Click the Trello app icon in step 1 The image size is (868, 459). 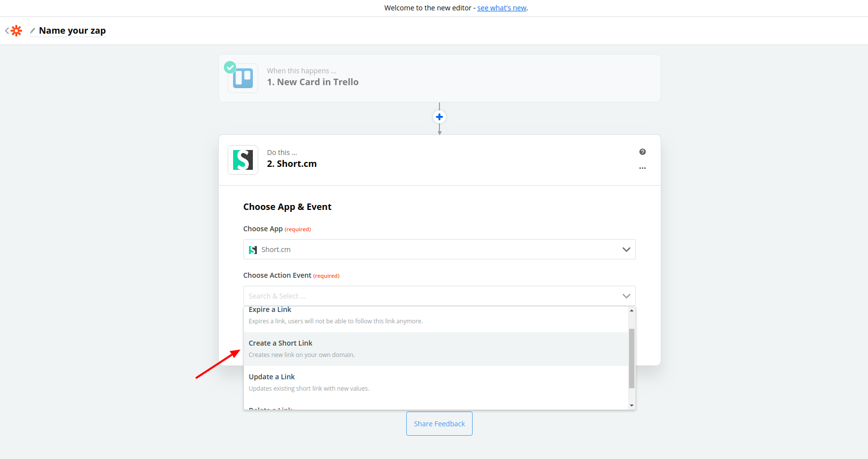coord(243,78)
